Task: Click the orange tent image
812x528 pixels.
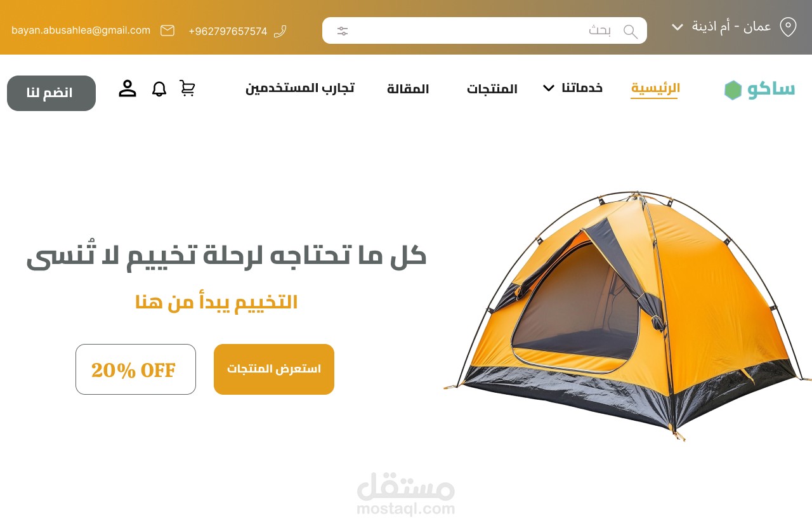Action: pos(627,316)
